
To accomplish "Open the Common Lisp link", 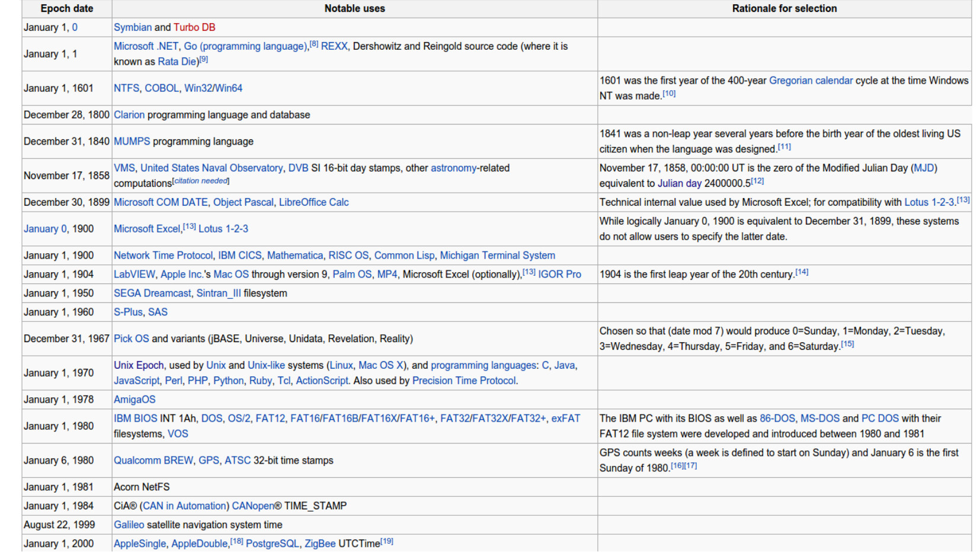I will point(404,256).
